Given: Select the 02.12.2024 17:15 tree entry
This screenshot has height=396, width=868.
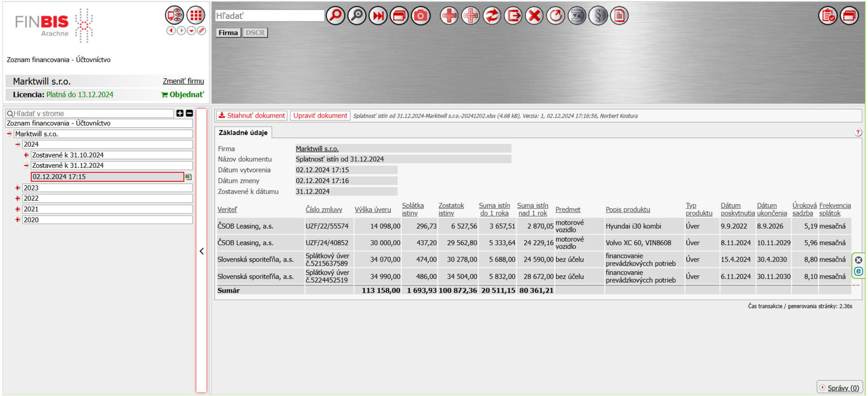Looking at the screenshot, I should pos(107,177).
